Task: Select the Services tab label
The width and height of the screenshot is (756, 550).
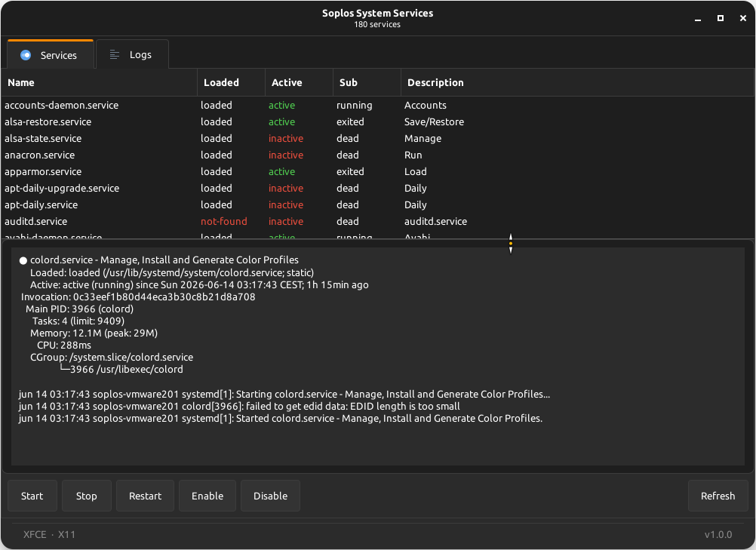Action: click(58, 55)
